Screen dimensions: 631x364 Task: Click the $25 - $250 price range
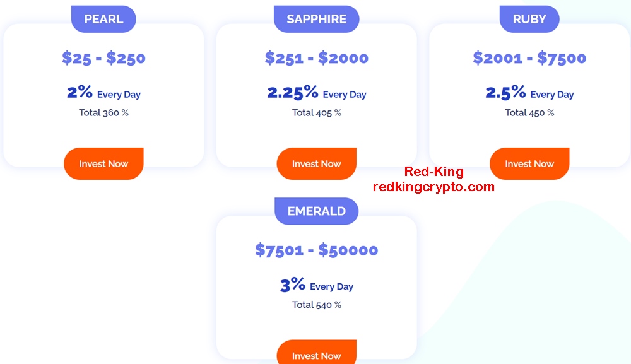(103, 58)
